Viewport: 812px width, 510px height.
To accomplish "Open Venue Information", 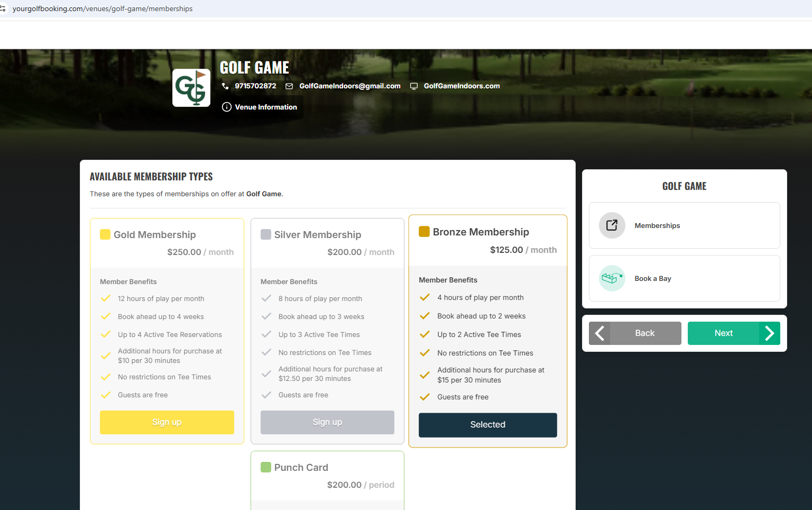I will click(x=260, y=107).
